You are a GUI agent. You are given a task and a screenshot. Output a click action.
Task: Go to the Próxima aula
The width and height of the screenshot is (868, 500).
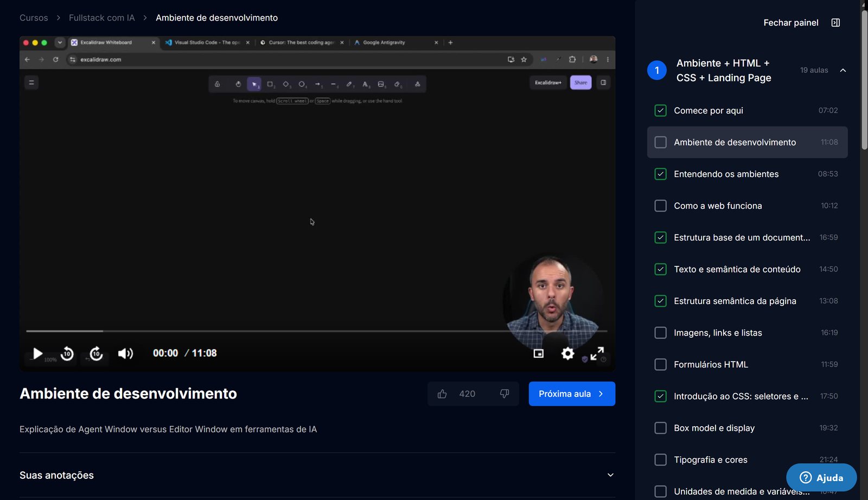(x=572, y=394)
